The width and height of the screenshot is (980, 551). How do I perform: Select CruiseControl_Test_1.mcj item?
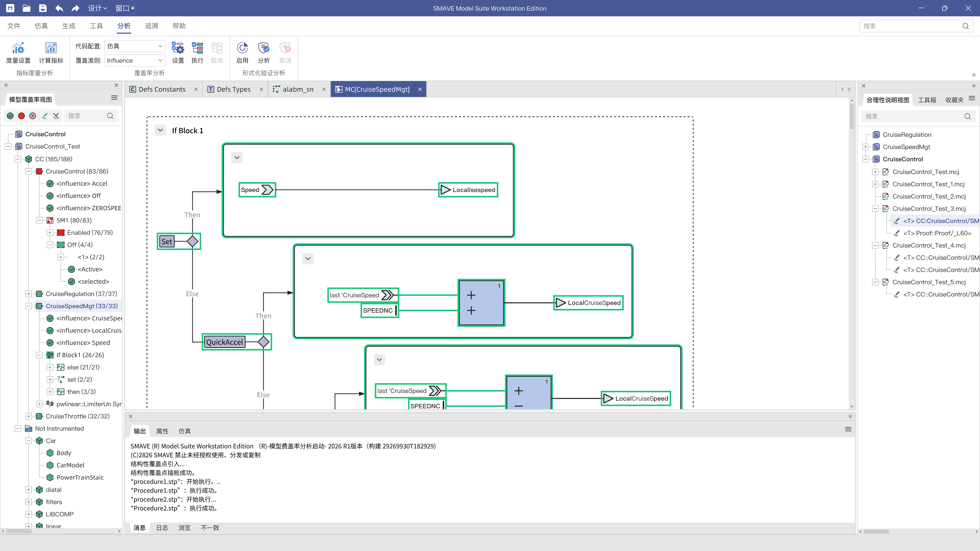pyautogui.click(x=928, y=184)
